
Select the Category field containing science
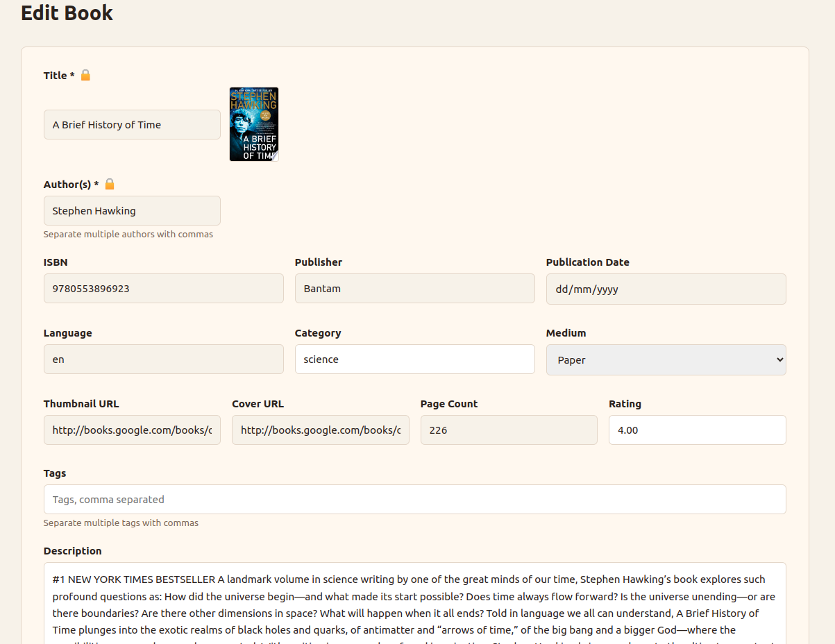coord(414,359)
